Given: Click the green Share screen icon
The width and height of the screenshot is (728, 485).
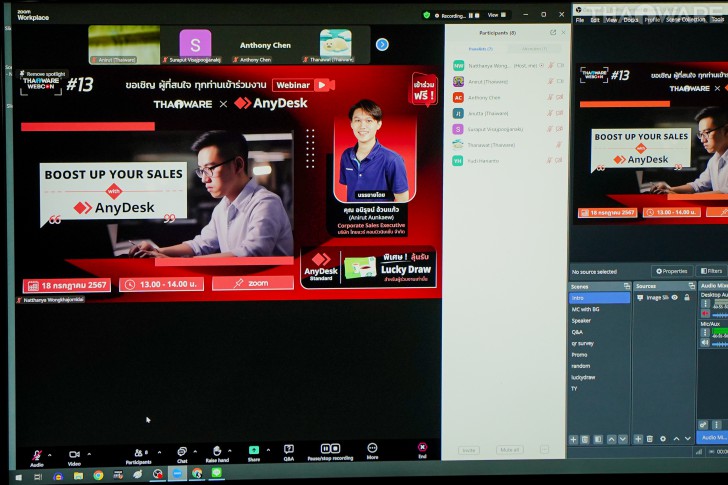Looking at the screenshot, I should (x=254, y=450).
